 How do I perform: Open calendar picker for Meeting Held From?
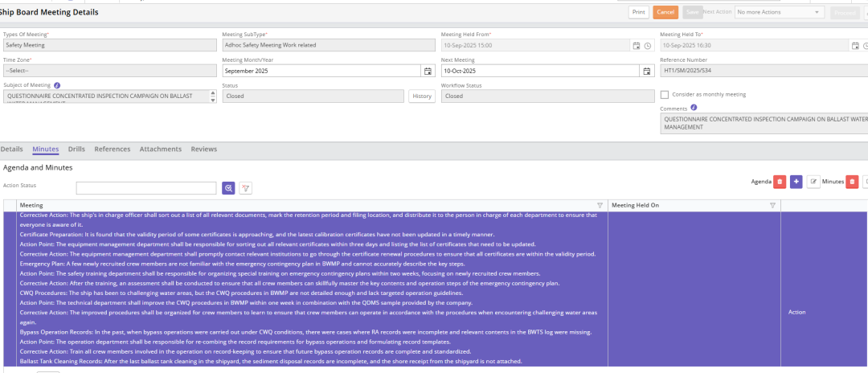click(637, 46)
